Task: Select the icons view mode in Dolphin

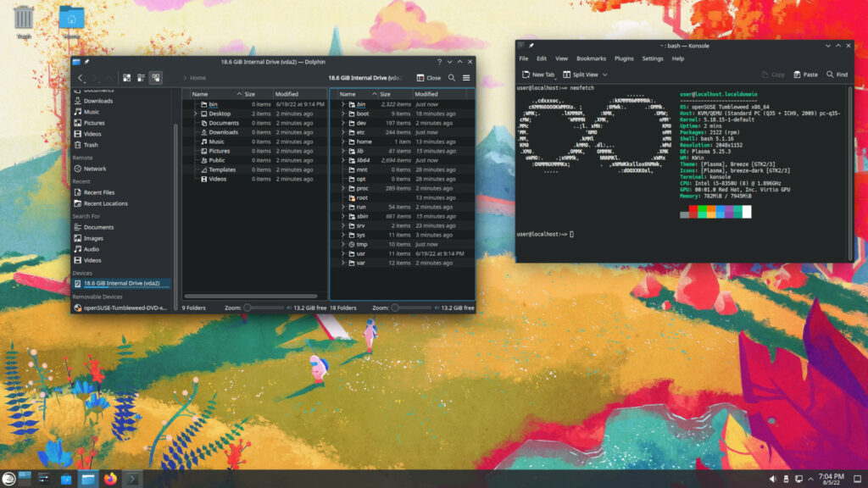Action: coord(126,77)
